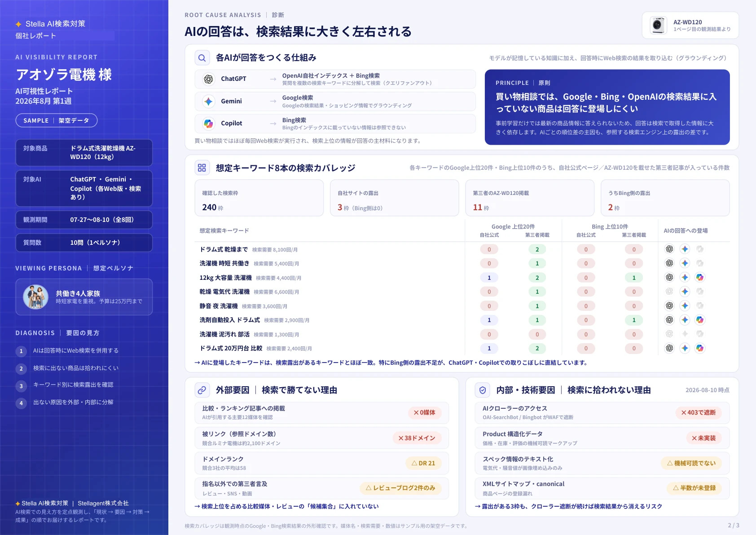Click the Bing 上位10件 column header
The width and height of the screenshot is (756, 535).
pyautogui.click(x=610, y=227)
